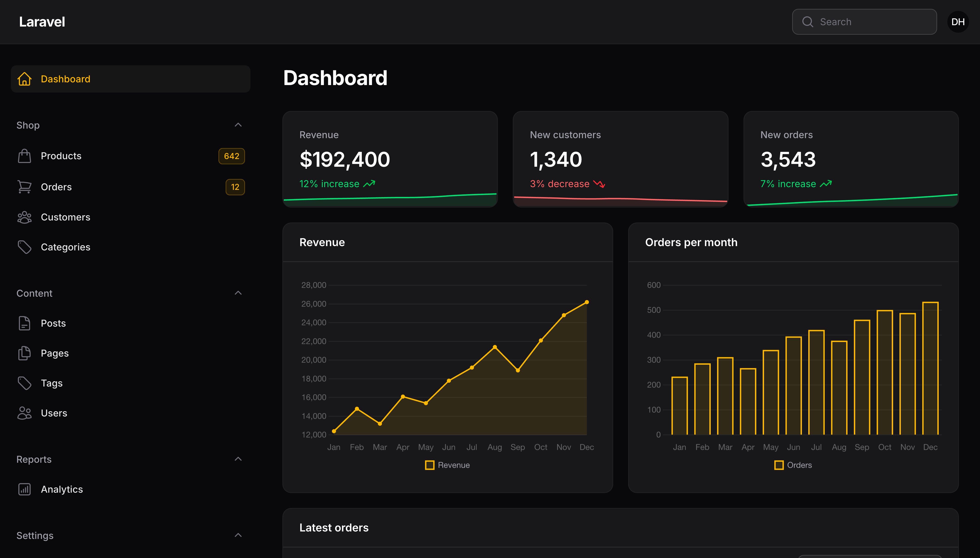Screen dimensions: 980x558
Task: Click the Tags tag icon
Action: click(24, 383)
